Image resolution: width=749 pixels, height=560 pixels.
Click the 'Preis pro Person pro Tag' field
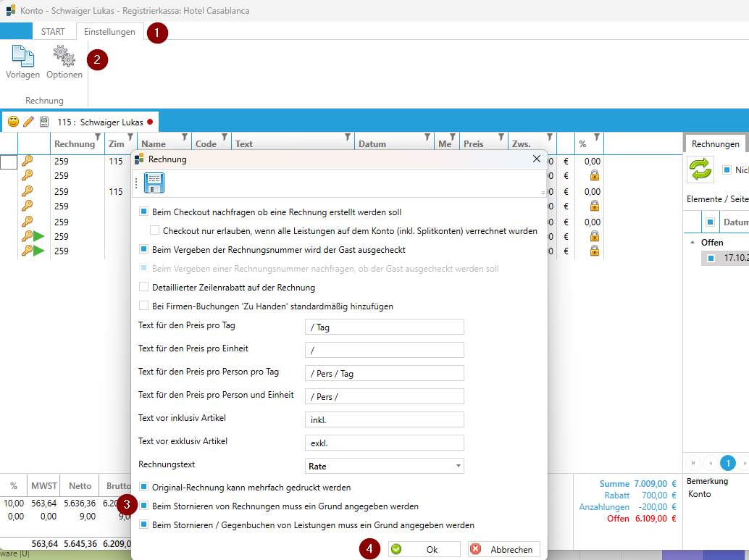[x=385, y=373]
